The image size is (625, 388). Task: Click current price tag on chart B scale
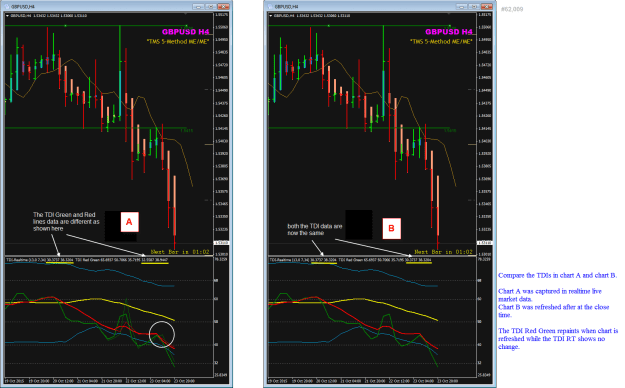(x=485, y=242)
